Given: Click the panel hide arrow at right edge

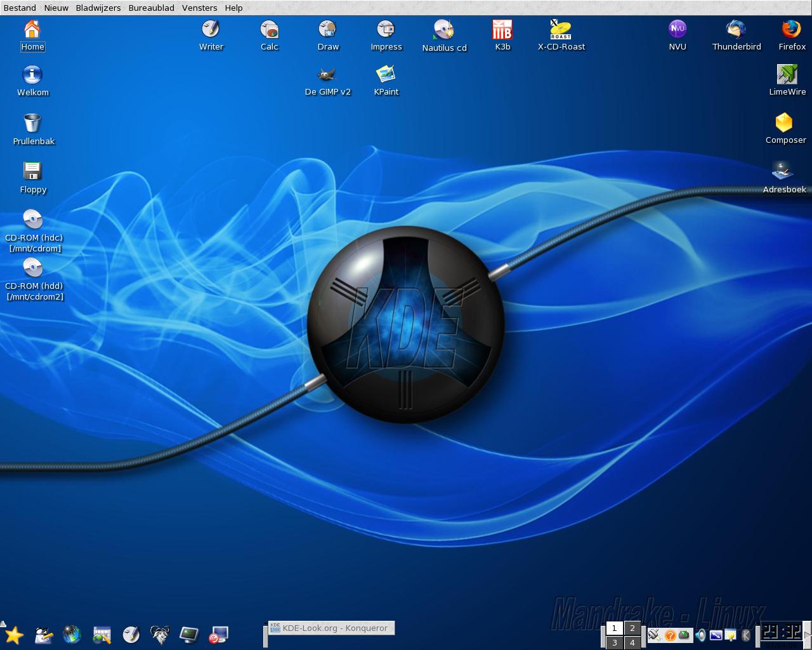Looking at the screenshot, I should 808,635.
